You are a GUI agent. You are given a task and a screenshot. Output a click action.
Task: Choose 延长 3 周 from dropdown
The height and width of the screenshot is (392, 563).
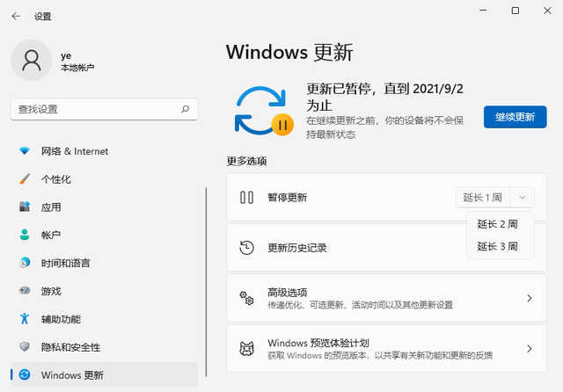(501, 246)
